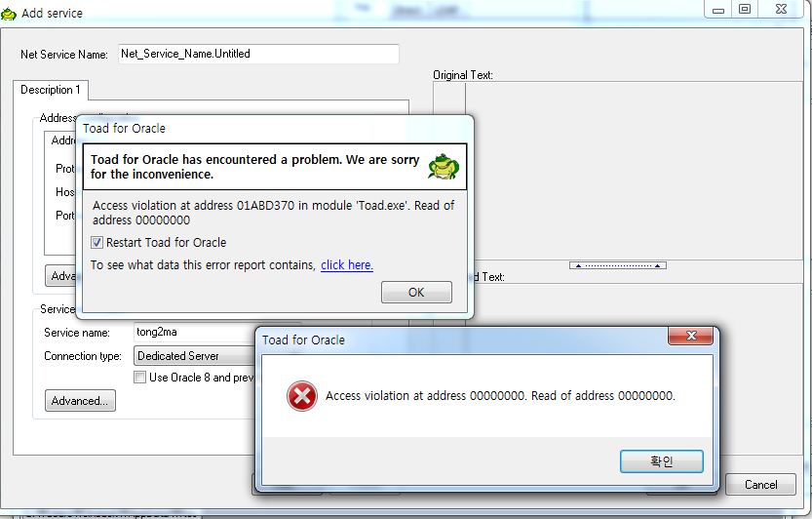
Task: Click the splitter up arrow between text panes
Action: point(617,265)
